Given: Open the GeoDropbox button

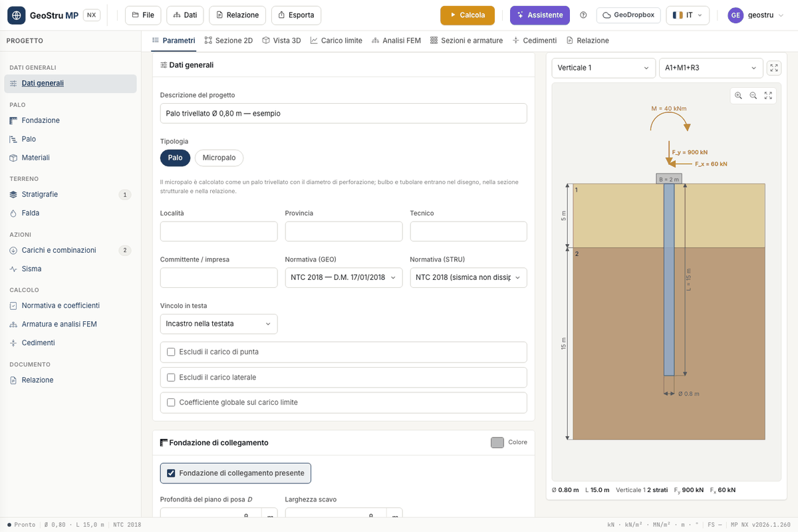Looking at the screenshot, I should tap(628, 15).
